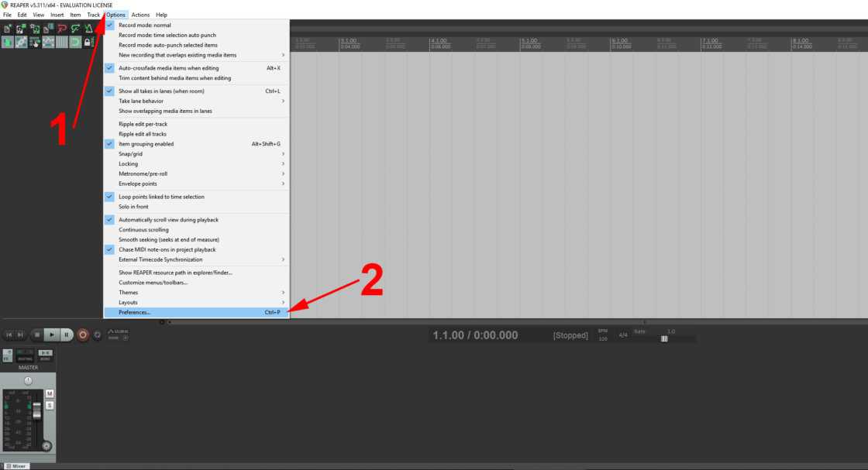The image size is (868, 470).
Task: Toggle the metronome toolbar icon
Action: coord(88,29)
